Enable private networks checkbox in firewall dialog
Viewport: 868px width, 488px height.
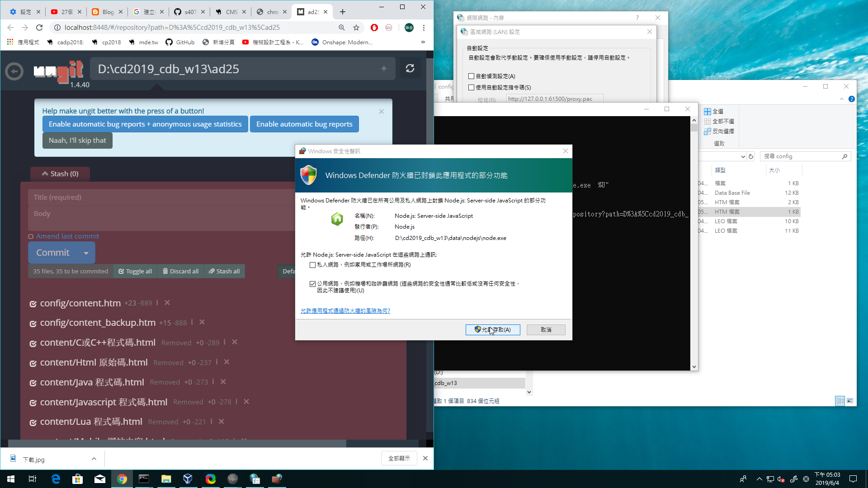(x=312, y=265)
